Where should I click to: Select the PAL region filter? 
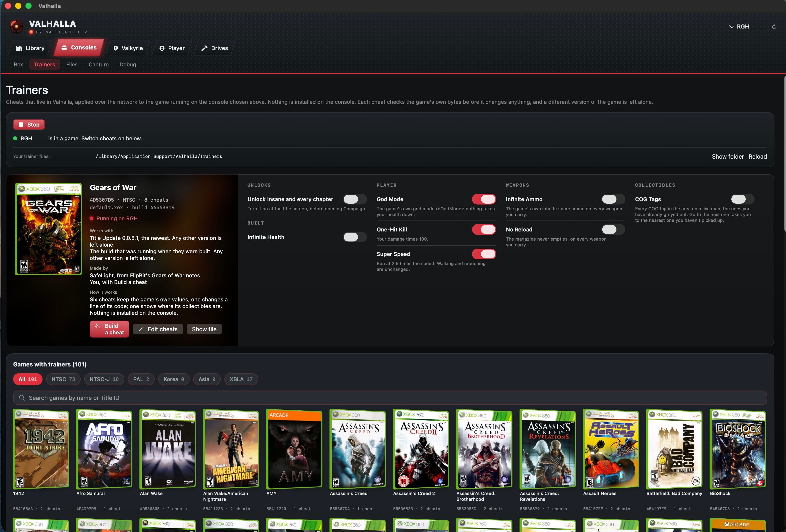(141, 379)
